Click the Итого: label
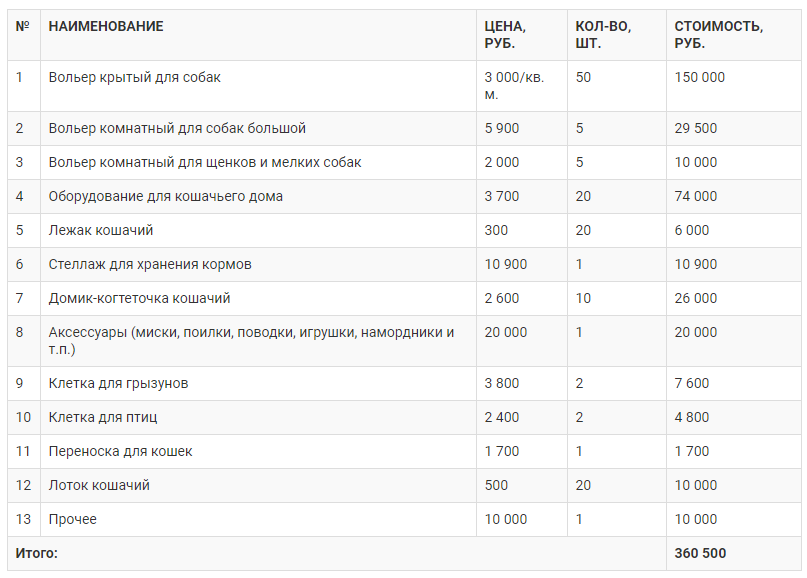The width and height of the screenshot is (807, 578). pos(37,553)
